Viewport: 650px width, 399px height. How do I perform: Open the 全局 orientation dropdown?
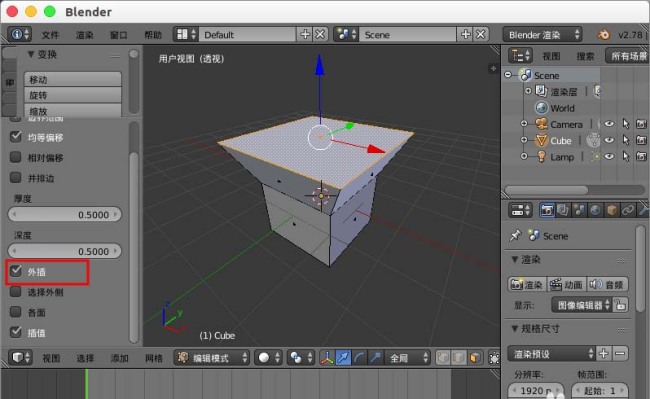[x=408, y=358]
